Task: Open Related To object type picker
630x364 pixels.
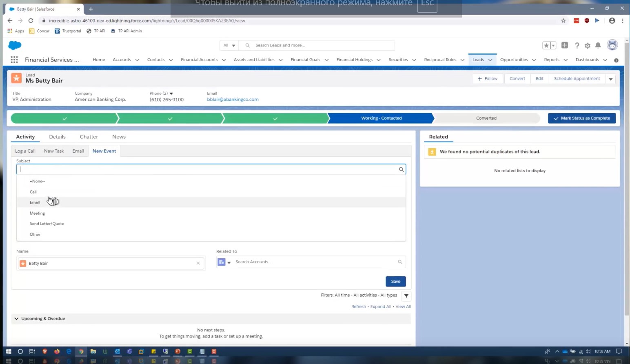Action: [x=224, y=262]
